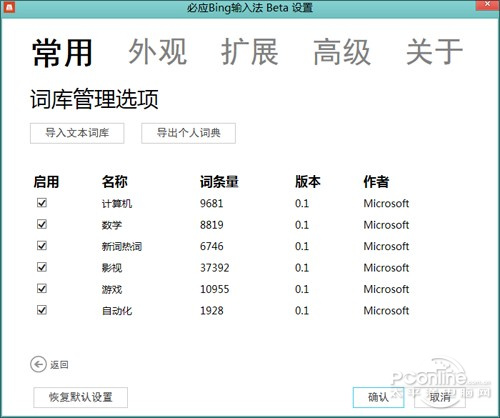Close the settings window

[487, 5]
